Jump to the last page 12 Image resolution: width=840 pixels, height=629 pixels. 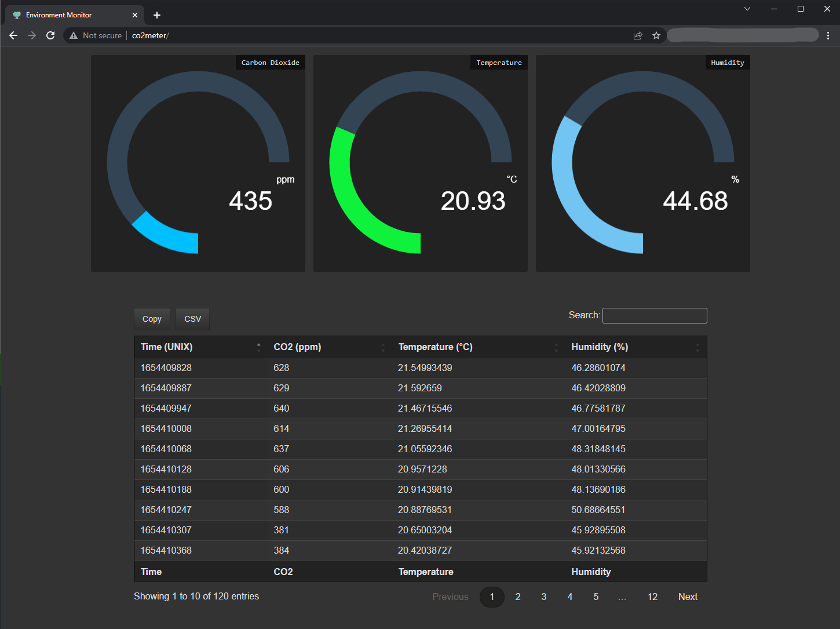(x=652, y=597)
